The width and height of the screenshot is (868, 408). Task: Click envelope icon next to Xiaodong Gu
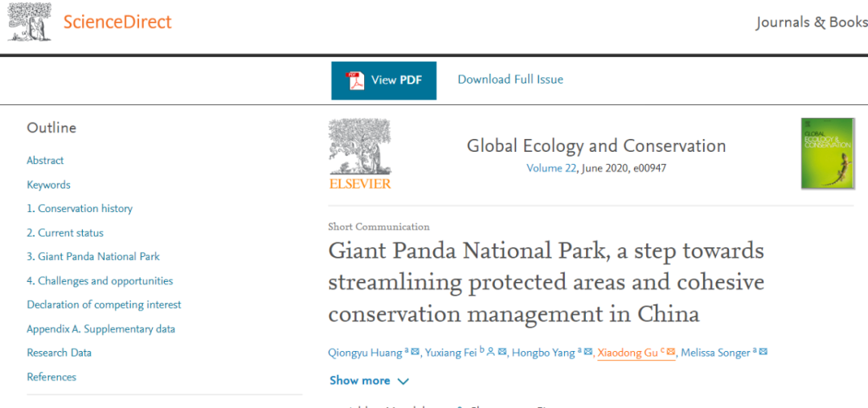point(671,352)
